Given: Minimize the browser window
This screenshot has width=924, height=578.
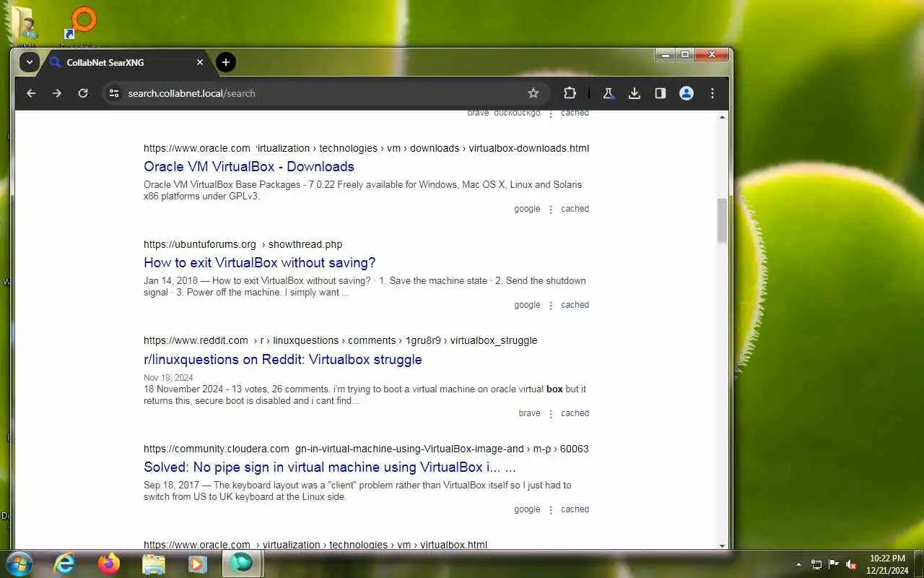Looking at the screenshot, I should [666, 54].
